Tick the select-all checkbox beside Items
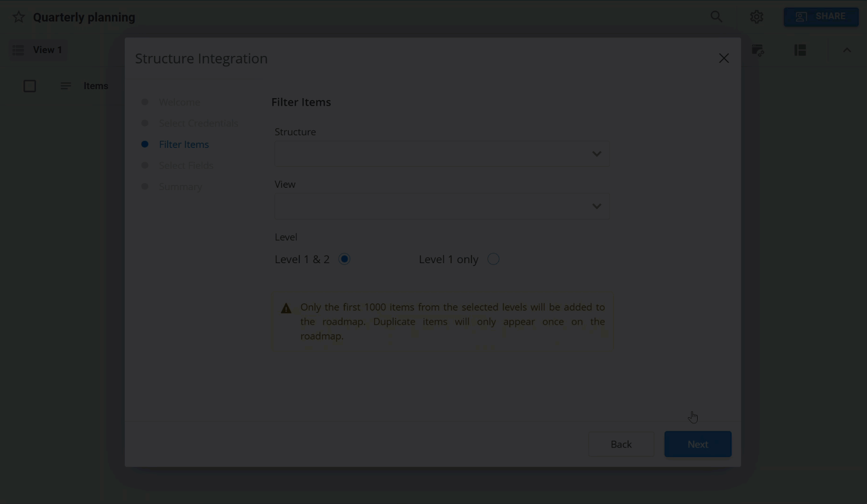The image size is (867, 504). [30, 86]
